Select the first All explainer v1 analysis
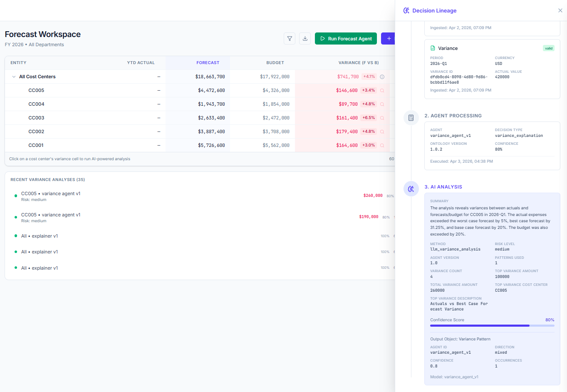Viewport: 567px width, 392px height. [39, 236]
